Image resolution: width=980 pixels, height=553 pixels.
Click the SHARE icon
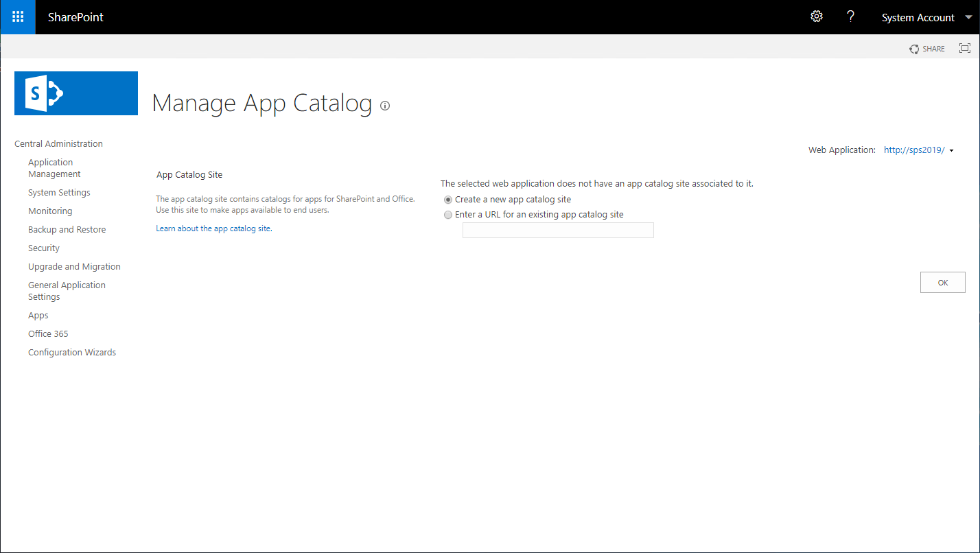click(x=927, y=49)
